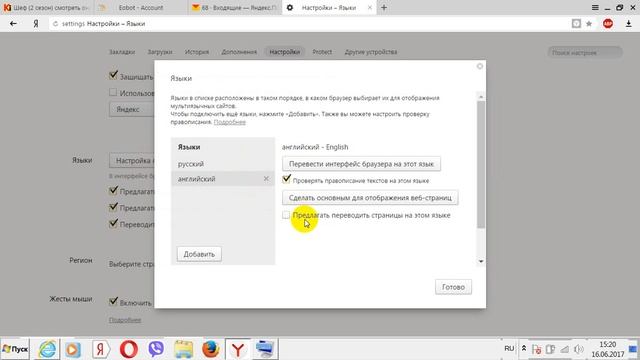Click the Поиск настроек search field
The image size is (640, 360).
tap(585, 52)
